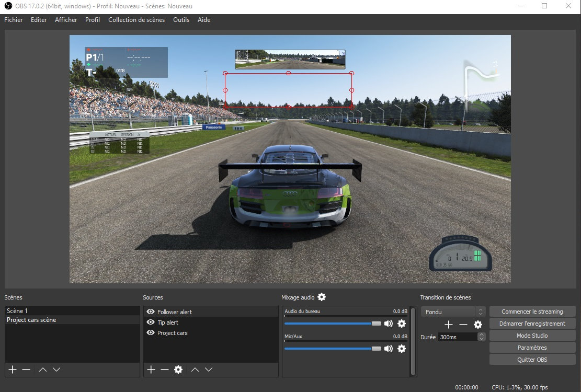The image size is (581, 392).
Task: Open transition properties gear icon
Action: (477, 325)
